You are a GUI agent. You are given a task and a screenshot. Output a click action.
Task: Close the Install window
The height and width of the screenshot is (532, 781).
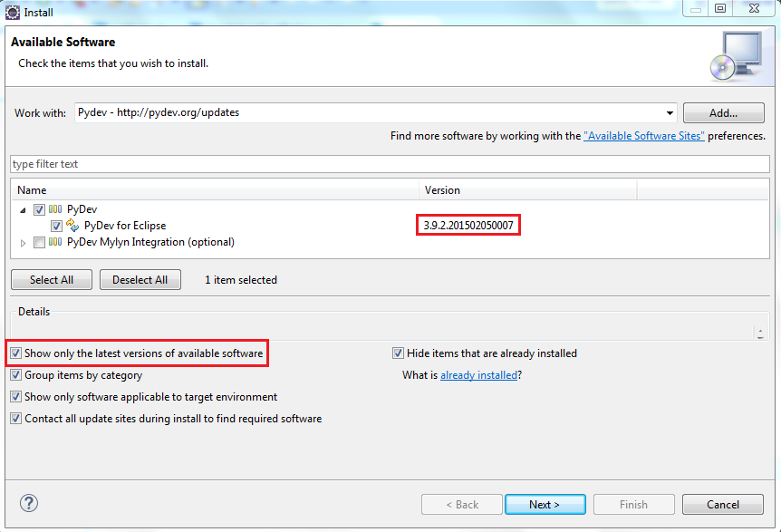click(x=754, y=8)
